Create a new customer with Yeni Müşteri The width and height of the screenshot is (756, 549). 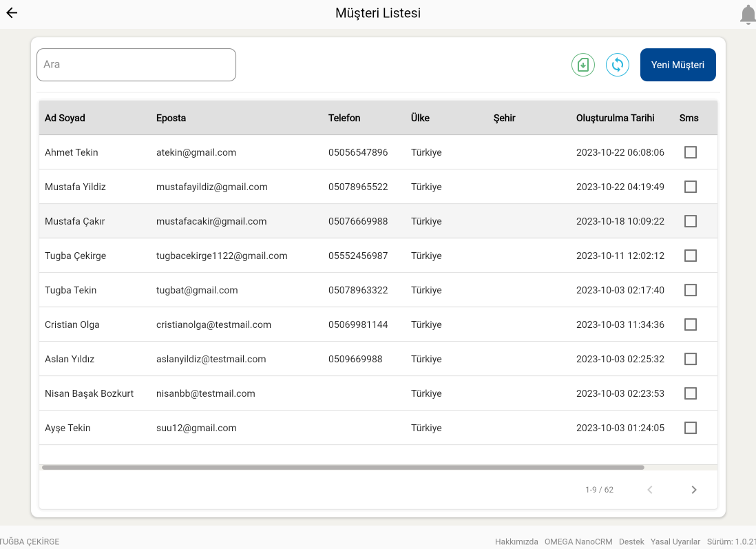(x=678, y=65)
